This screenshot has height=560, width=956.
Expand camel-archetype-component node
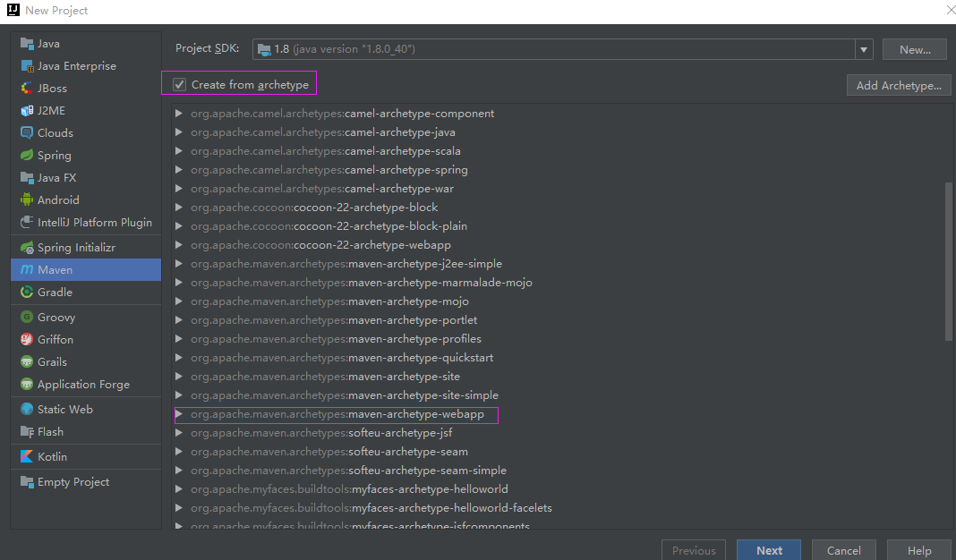click(179, 114)
